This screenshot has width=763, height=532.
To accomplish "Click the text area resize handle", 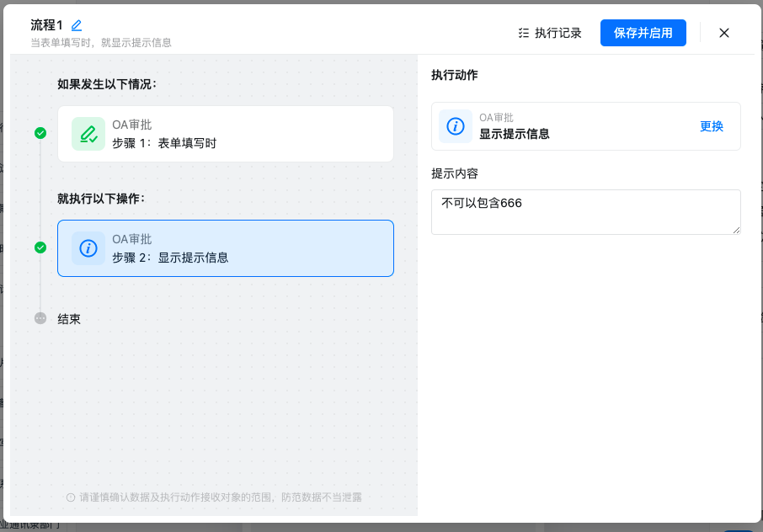I will click(x=736, y=230).
